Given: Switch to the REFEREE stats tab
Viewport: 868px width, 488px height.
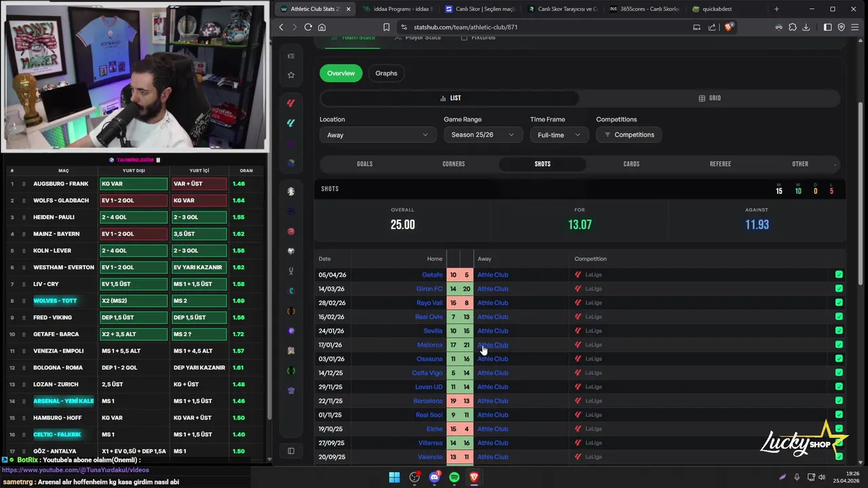Looking at the screenshot, I should click(x=720, y=164).
